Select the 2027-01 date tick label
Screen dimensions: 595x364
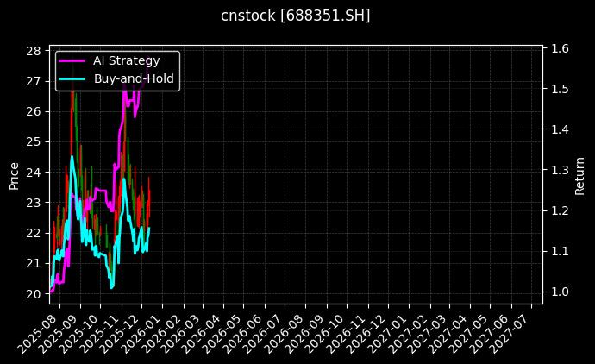point(390,331)
